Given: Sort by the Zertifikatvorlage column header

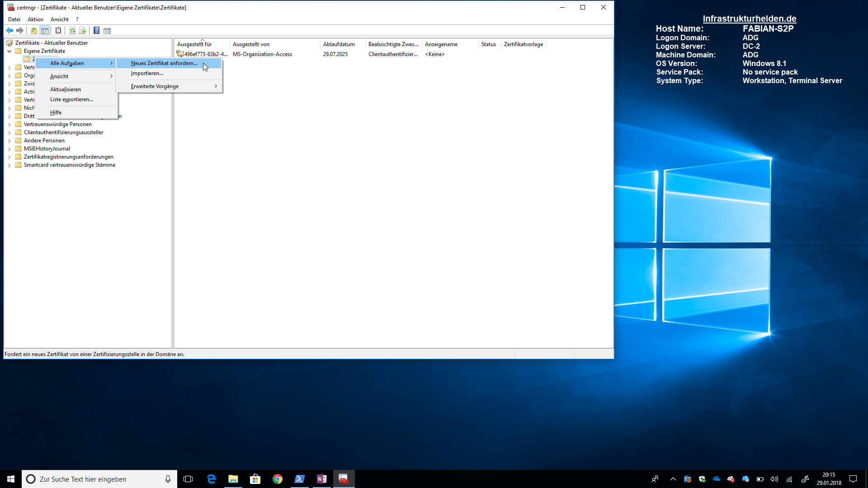Looking at the screenshot, I should (524, 44).
